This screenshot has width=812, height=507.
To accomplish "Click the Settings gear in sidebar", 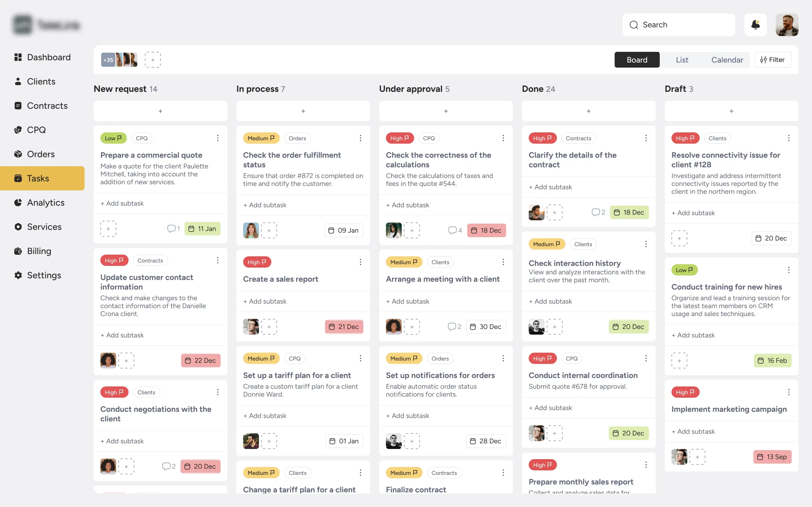I will (x=18, y=275).
